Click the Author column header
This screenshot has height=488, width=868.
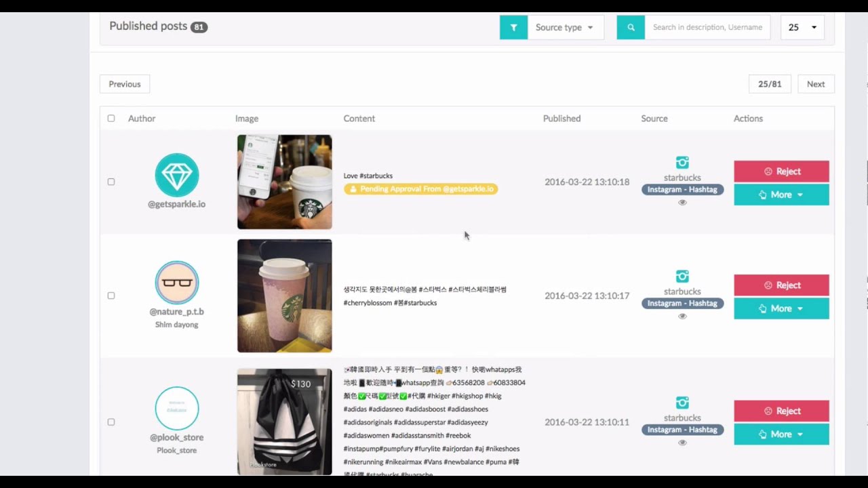pyautogui.click(x=142, y=119)
